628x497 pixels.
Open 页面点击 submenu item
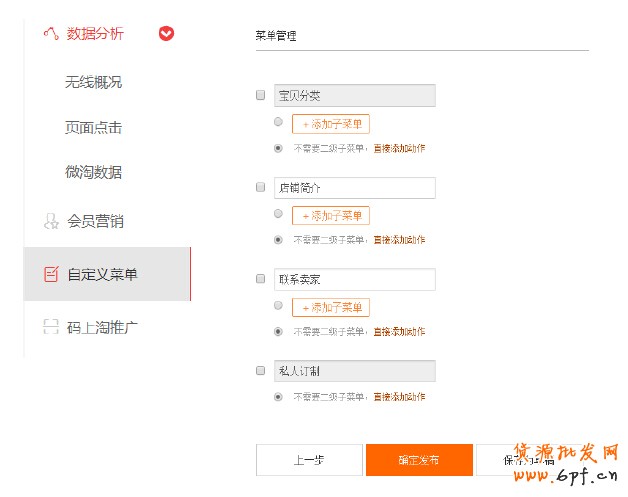pos(93,127)
